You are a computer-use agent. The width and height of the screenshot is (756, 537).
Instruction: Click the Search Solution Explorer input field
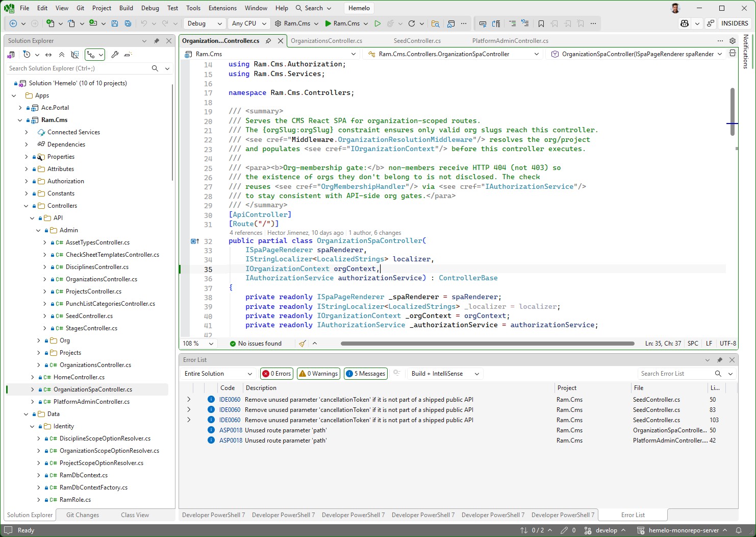(78, 68)
